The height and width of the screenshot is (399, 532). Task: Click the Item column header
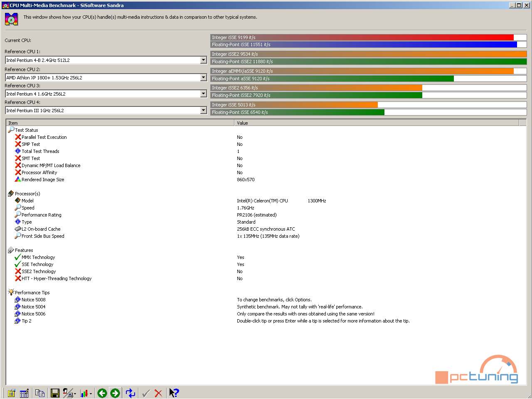tap(120, 123)
